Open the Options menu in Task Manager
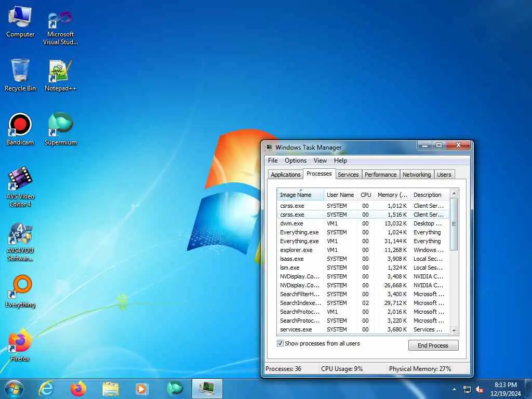Image resolution: width=532 pixels, height=399 pixels. pyautogui.click(x=296, y=161)
